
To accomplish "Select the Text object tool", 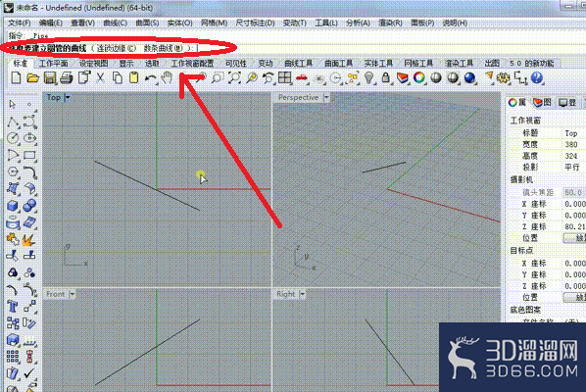I will click(13, 307).
